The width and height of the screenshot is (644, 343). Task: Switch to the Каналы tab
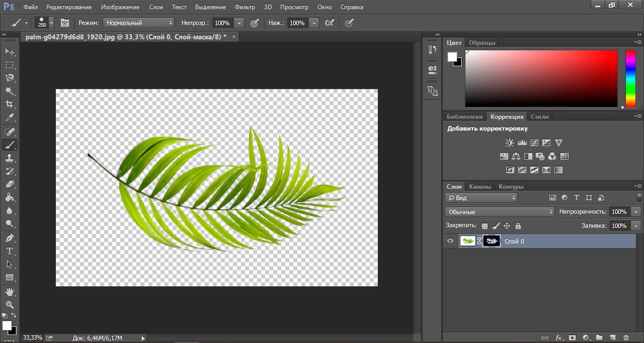tap(480, 187)
